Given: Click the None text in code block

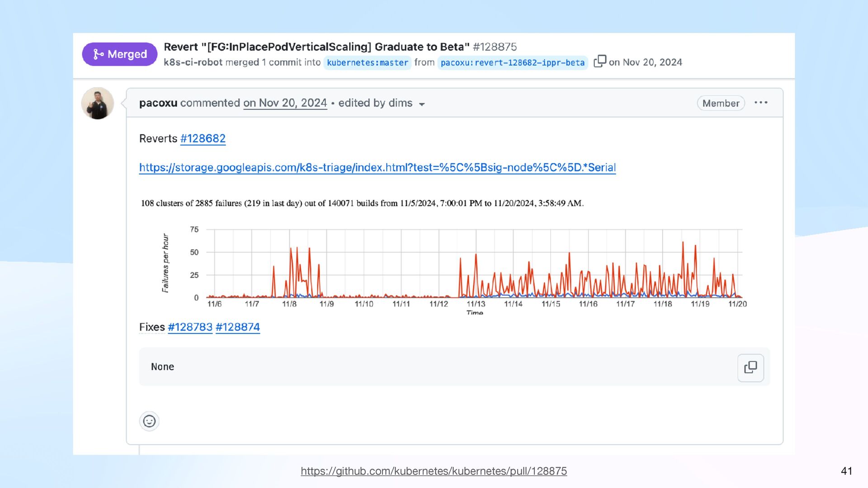Looking at the screenshot, I should [x=162, y=367].
